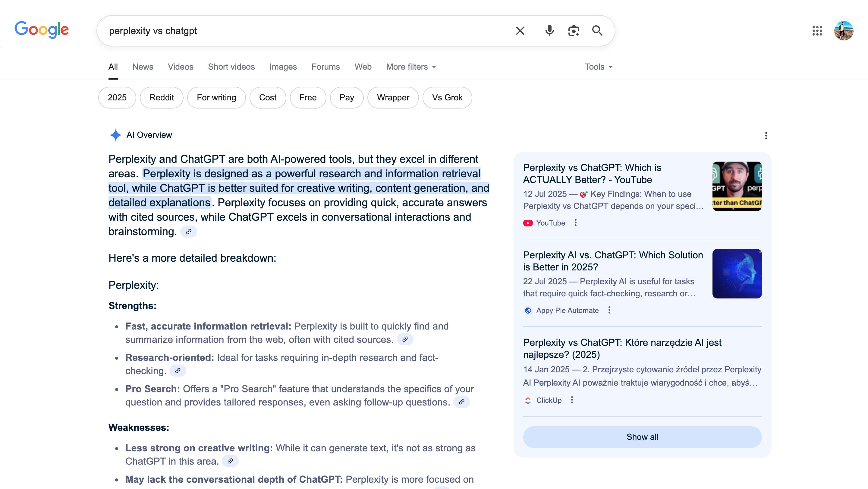Click the highlighted AI Overview summary sentence
The height and width of the screenshot is (489, 868).
[299, 188]
